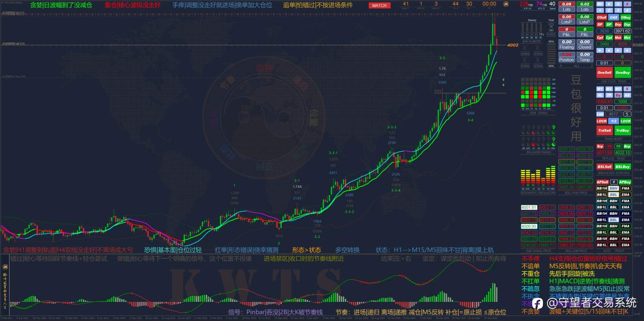The image size is (644, 321).
Task: Click the SL stop-loss icon
Action: [599, 96]
